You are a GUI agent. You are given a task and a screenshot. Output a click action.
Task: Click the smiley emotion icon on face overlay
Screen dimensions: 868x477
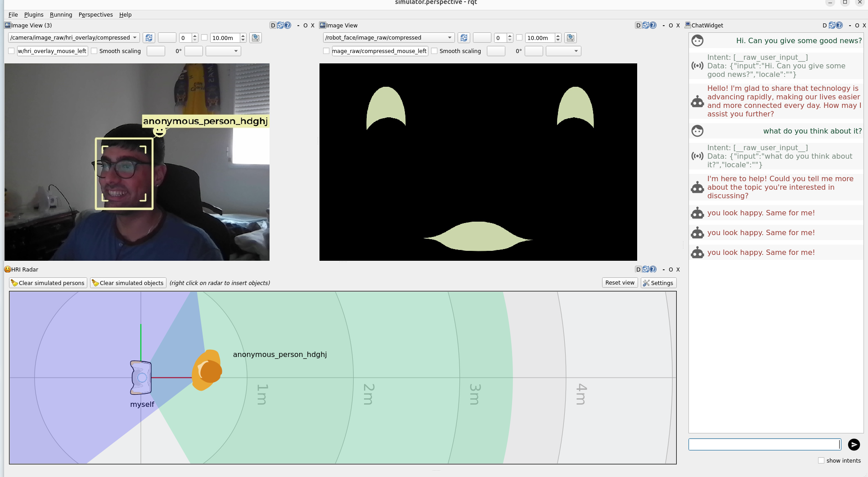(159, 131)
